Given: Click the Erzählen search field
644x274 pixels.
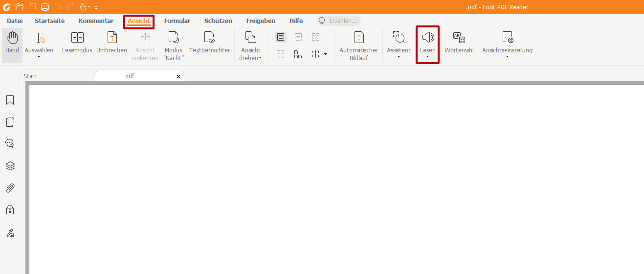Looking at the screenshot, I should click(x=338, y=21).
